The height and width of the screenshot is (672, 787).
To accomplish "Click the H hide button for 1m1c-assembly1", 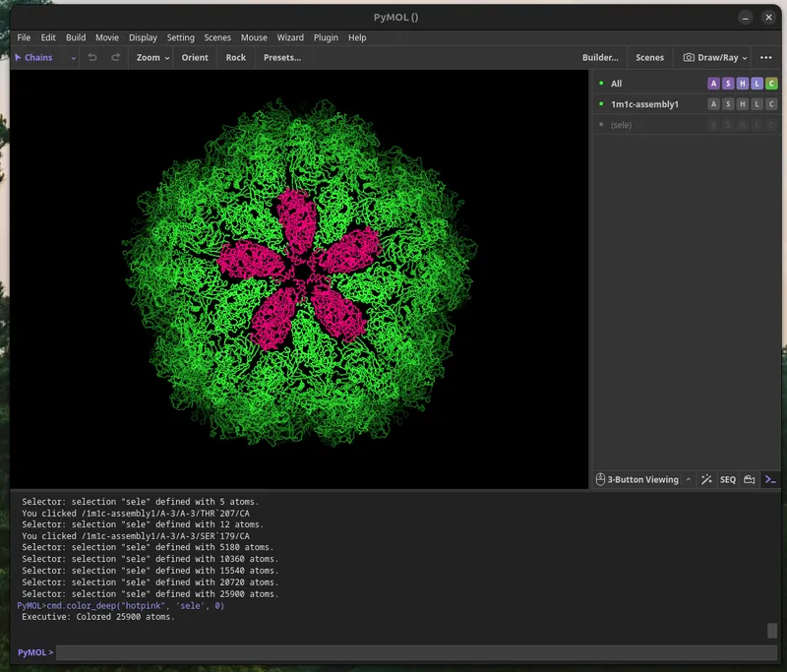I will (x=743, y=103).
